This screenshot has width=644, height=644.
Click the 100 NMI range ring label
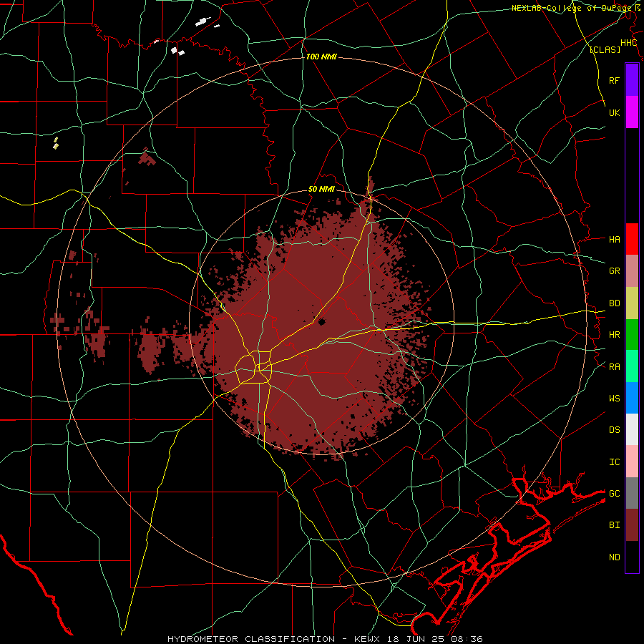[321, 57]
